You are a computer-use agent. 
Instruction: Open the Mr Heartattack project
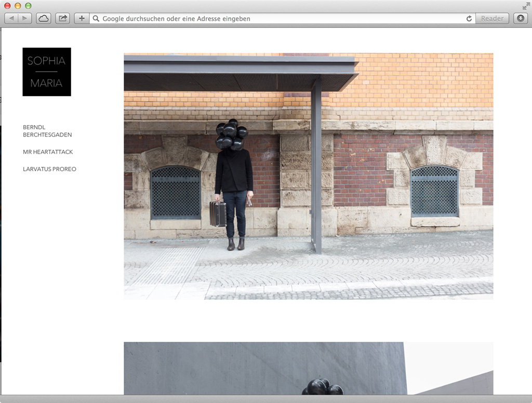pos(48,152)
